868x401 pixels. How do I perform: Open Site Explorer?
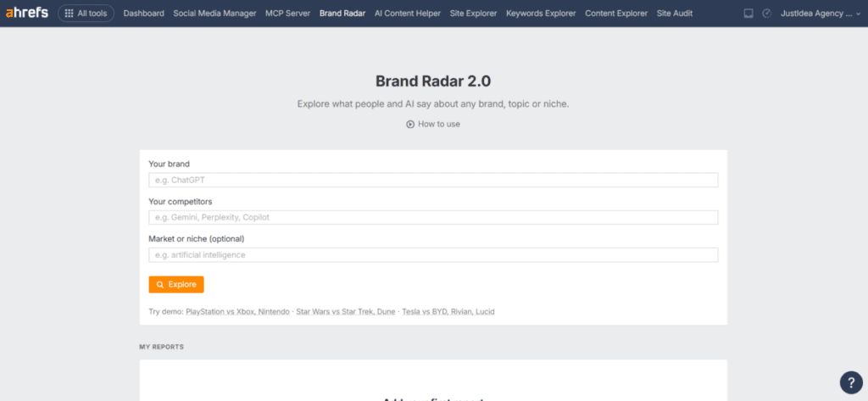(x=473, y=14)
